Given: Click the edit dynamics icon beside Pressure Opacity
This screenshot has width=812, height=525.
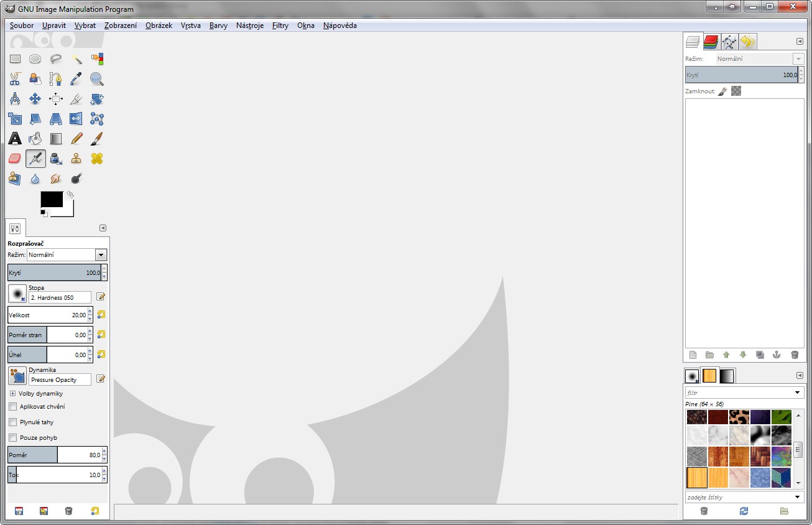Looking at the screenshot, I should [101, 379].
